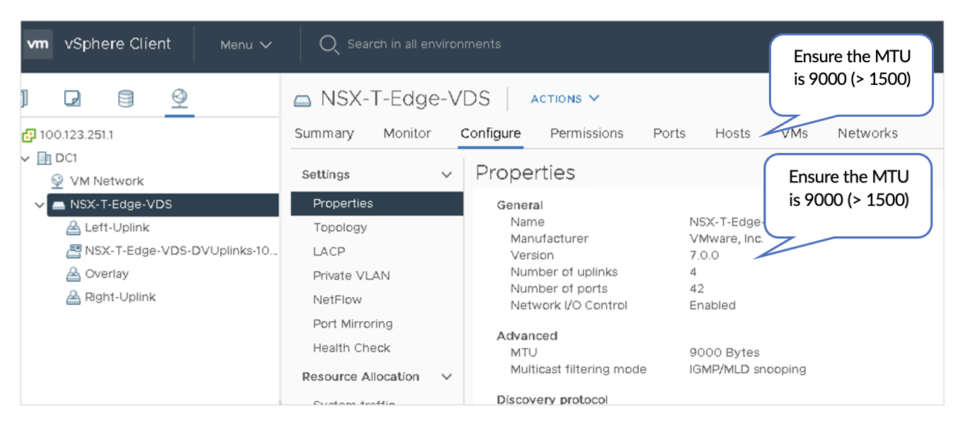Click the Search in all environments field
Image resolution: width=980 pixels, height=433 pixels.
point(423,44)
